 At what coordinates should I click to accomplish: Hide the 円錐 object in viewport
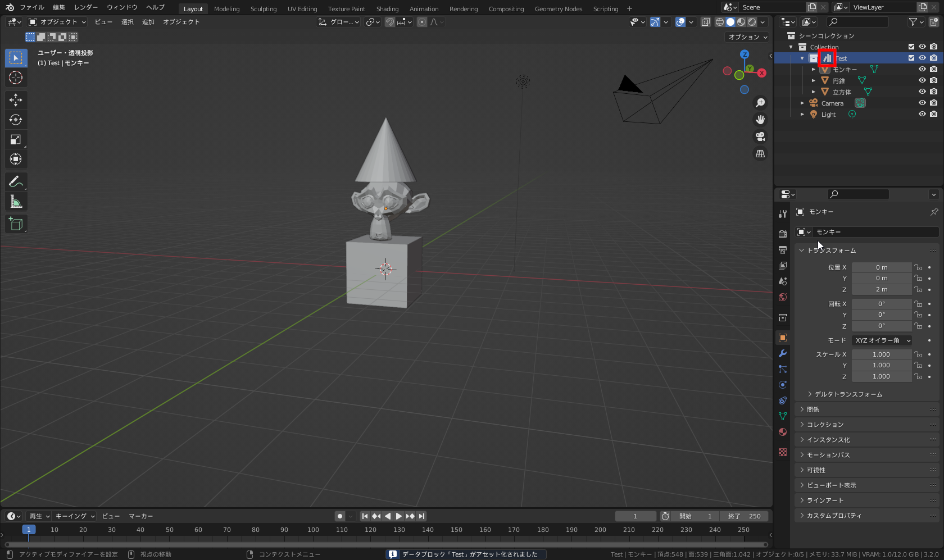click(922, 80)
